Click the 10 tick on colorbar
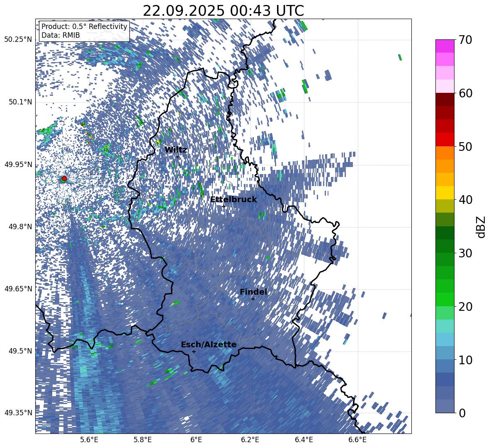Screen dimensions: 491x448 466,360
